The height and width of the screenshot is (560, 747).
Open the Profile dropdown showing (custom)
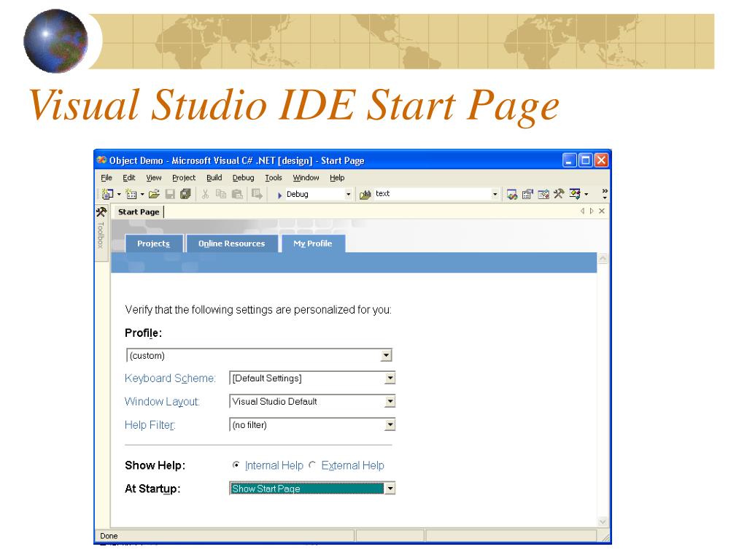[x=386, y=355]
